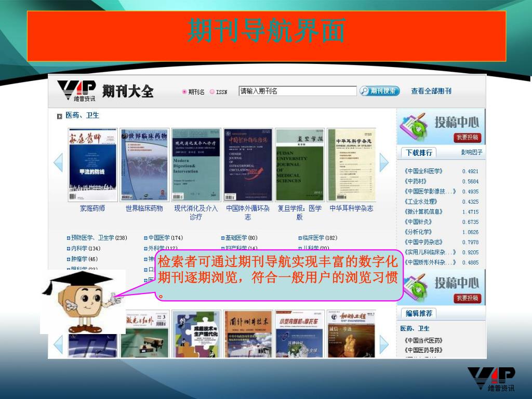Open the 国外测井技术 journal cover
Screen dimensions: 532x399
coord(248,334)
